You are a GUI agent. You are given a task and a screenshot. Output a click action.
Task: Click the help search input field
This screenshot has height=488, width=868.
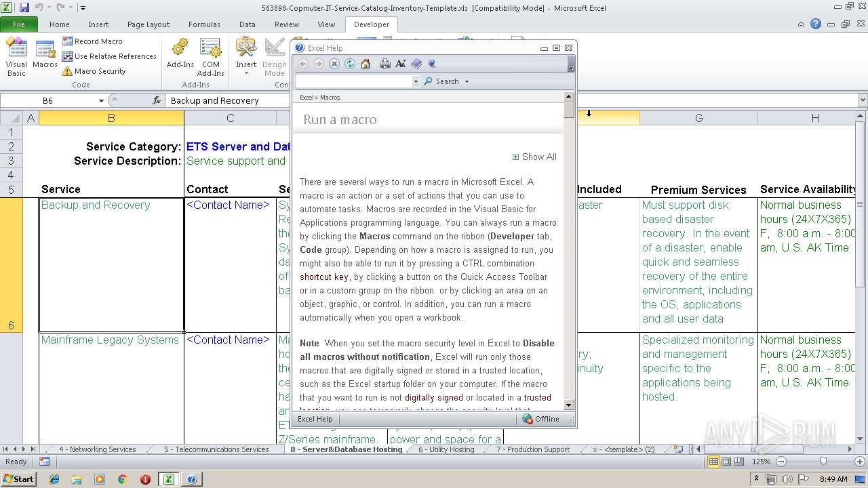(x=353, y=81)
